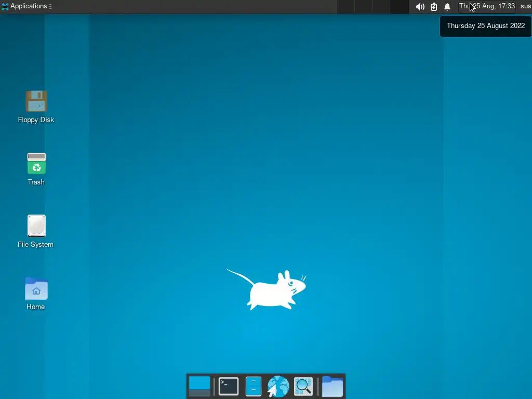Click the volume speaker icon
Image resolution: width=532 pixels, height=399 pixels.
coord(420,6)
